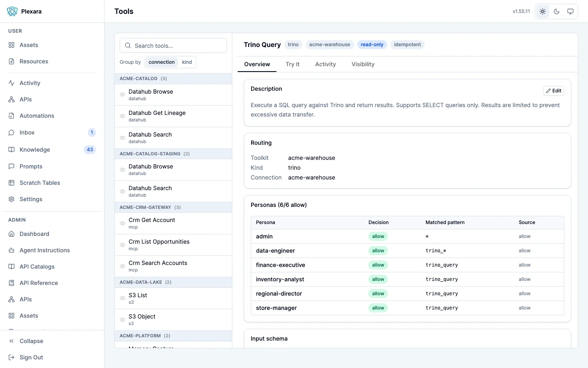Group tools by kind
This screenshot has width=588, height=368.
[x=187, y=62]
